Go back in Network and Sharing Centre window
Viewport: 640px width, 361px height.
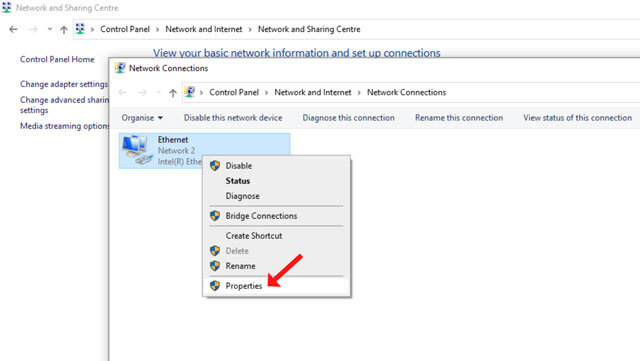point(13,29)
